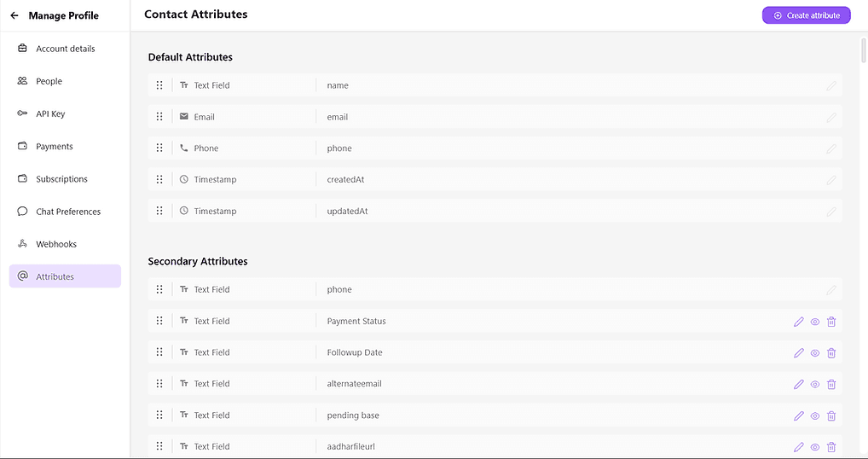The image size is (868, 459).
Task: Edit the Followup Date attribute
Action: (x=798, y=352)
